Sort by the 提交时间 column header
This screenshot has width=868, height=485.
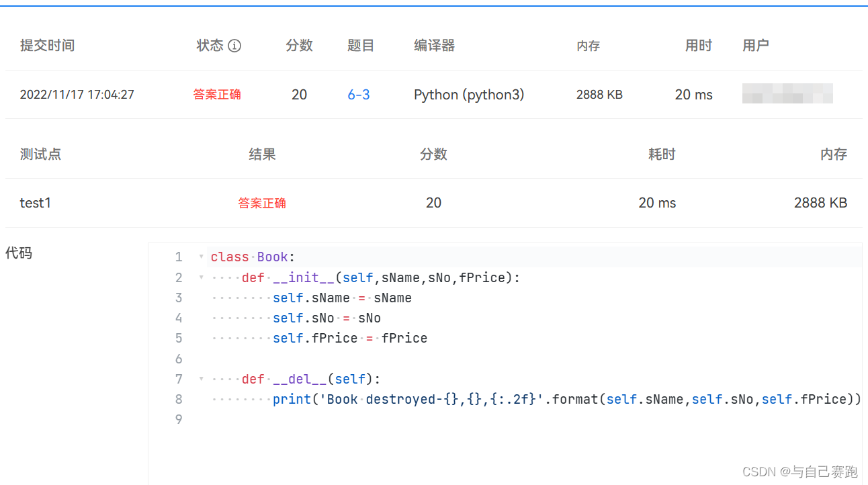(x=47, y=45)
